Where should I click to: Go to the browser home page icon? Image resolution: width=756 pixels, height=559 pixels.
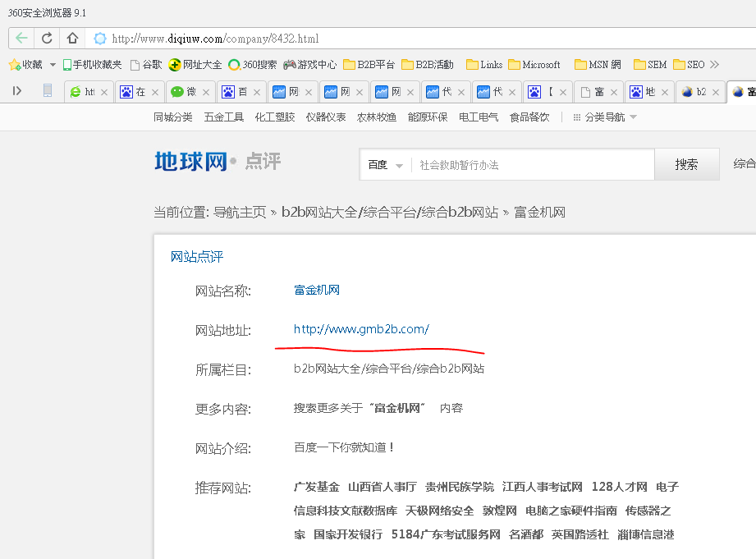(72, 38)
